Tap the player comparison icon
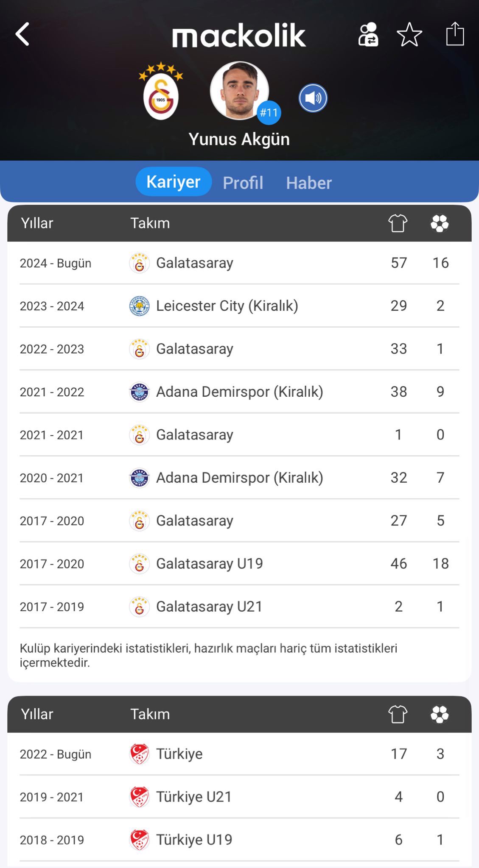Image resolution: width=479 pixels, height=868 pixels. 368,34
